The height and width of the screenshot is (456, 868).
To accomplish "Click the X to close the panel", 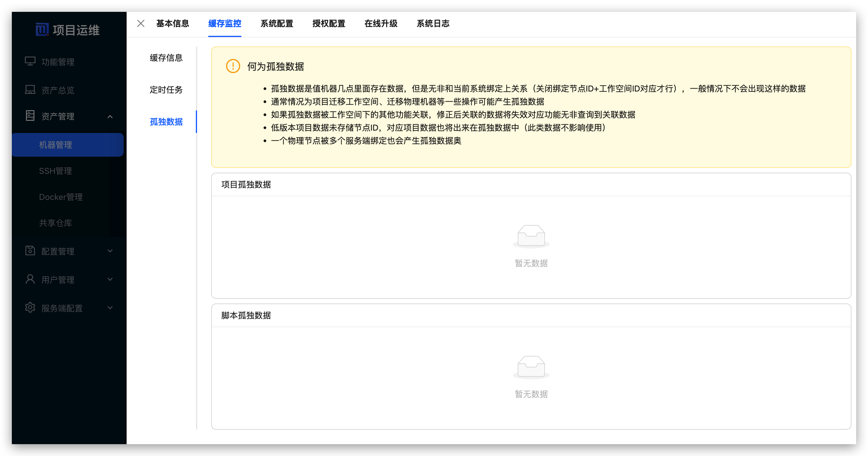I will (141, 24).
